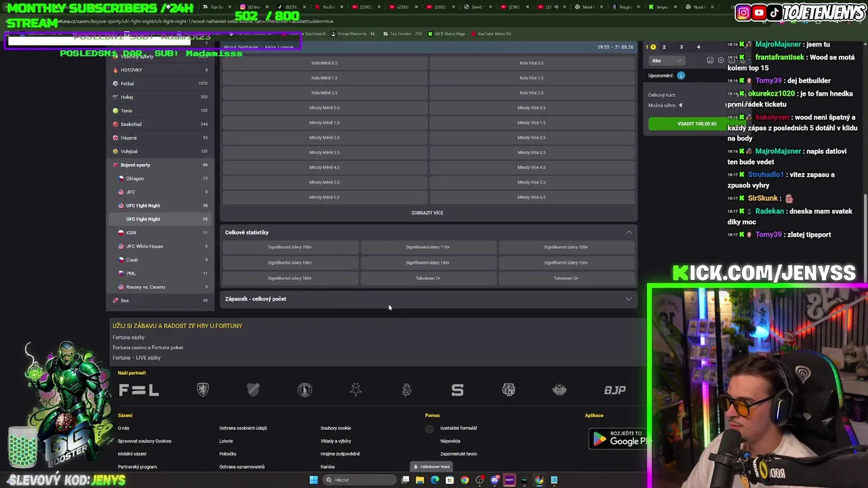Select the Basketbal ball icon
This screenshot has height=488, width=868.
click(x=115, y=124)
